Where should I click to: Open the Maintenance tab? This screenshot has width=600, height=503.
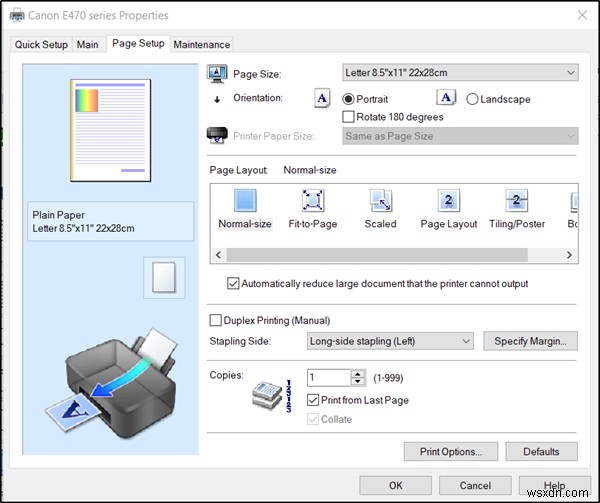[202, 45]
